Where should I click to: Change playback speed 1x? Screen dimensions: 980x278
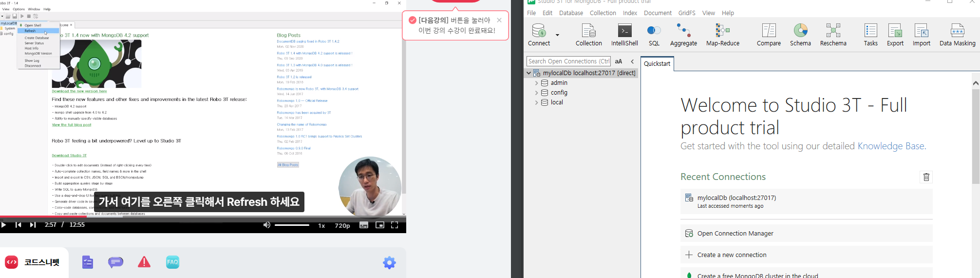click(x=321, y=225)
